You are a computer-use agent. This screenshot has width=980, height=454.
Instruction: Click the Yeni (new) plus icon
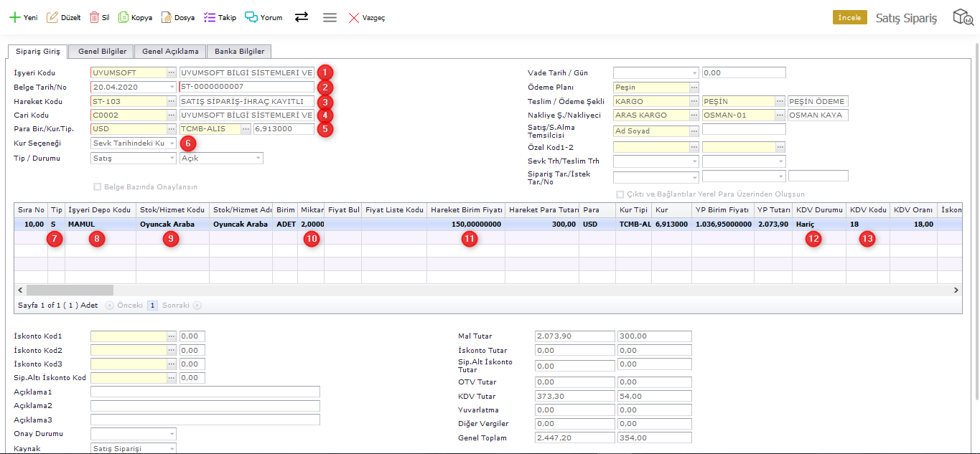coord(14,17)
